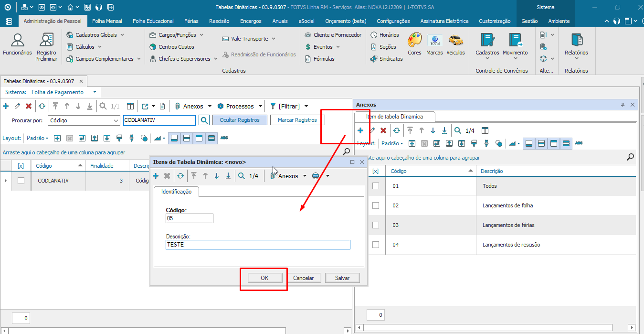Open Sindicatos in the ribbon
The height and width of the screenshot is (334, 644).
point(387,59)
